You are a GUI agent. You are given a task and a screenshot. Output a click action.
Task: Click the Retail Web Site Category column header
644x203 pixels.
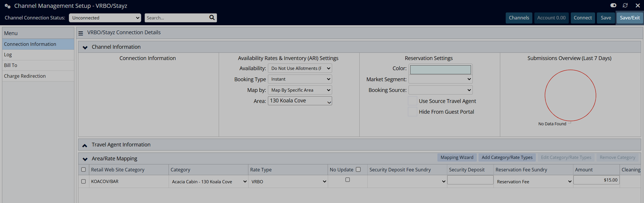coord(129,170)
